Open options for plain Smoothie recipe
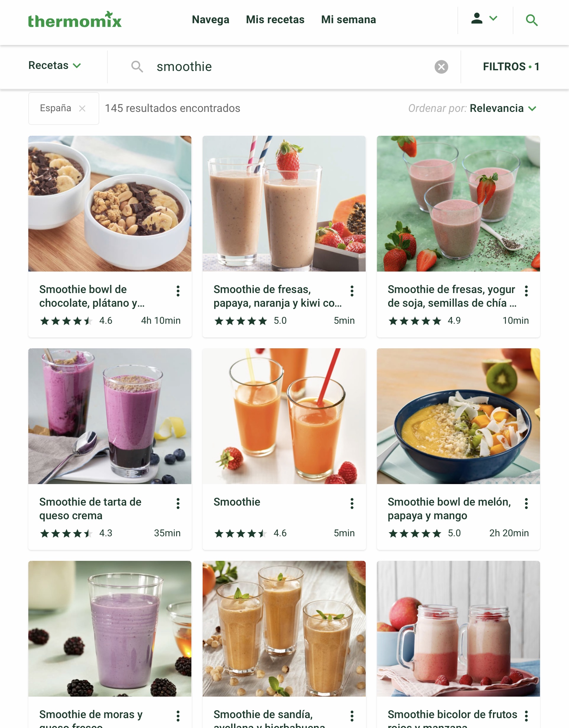569x728 pixels. pos(352,504)
